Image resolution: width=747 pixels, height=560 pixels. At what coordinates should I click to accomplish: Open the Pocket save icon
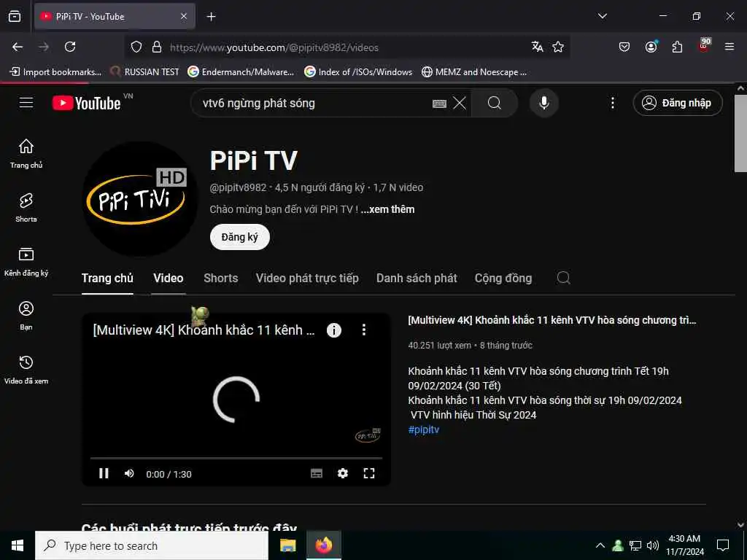[x=624, y=47]
